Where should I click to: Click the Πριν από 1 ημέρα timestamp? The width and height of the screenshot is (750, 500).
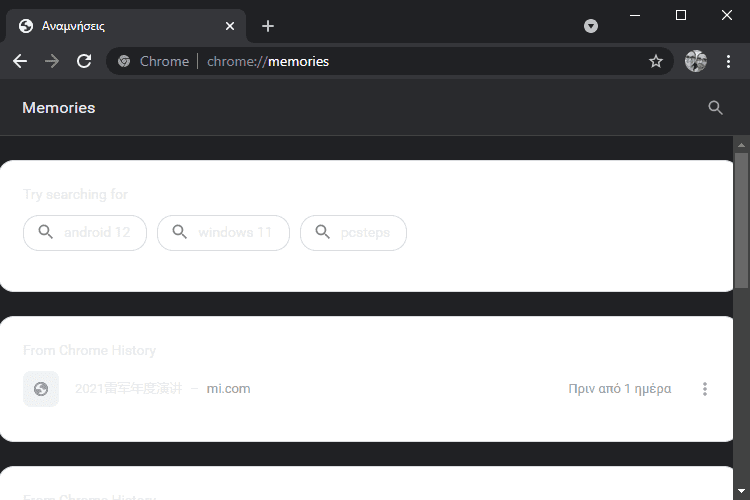click(x=619, y=389)
